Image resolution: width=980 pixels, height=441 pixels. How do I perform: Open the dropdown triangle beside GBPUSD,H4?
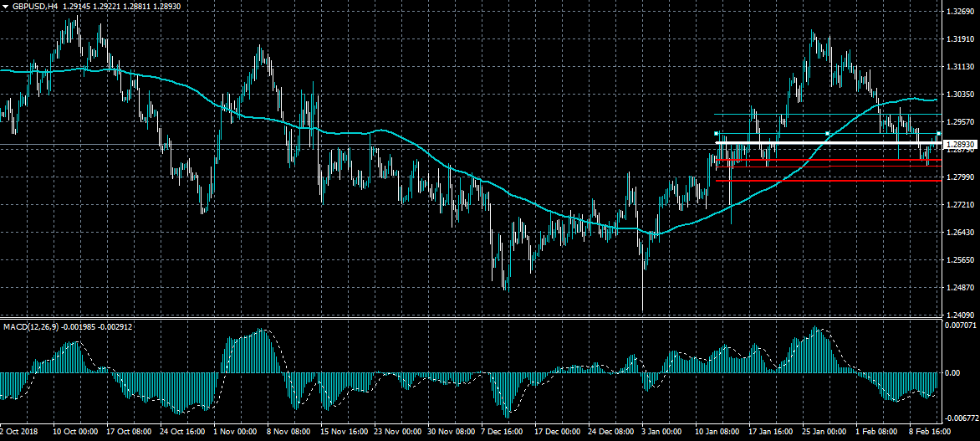tap(6, 6)
